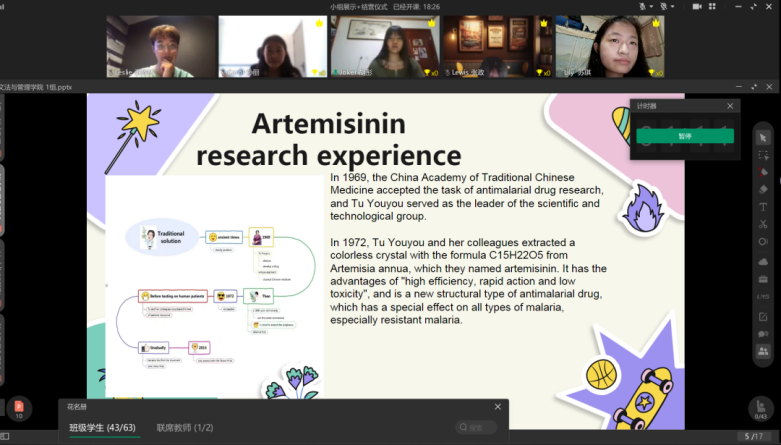Select the pointer cursor tool
This screenshot has height=445, width=781.
coord(763,136)
